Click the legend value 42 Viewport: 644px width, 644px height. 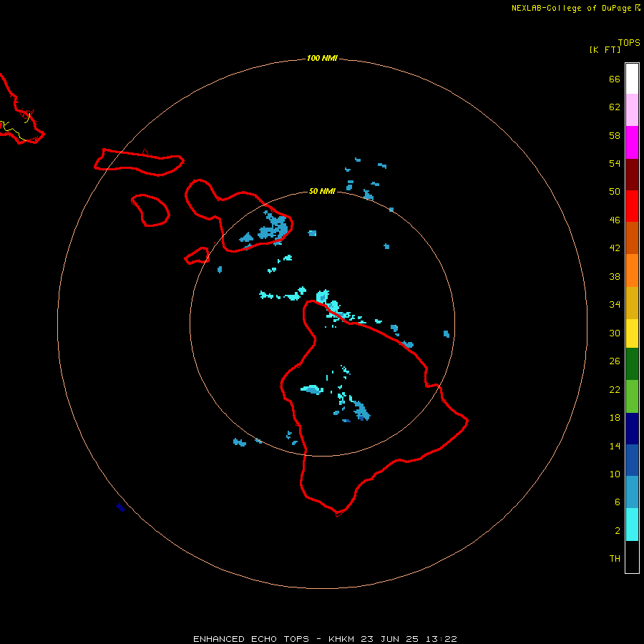pos(615,248)
